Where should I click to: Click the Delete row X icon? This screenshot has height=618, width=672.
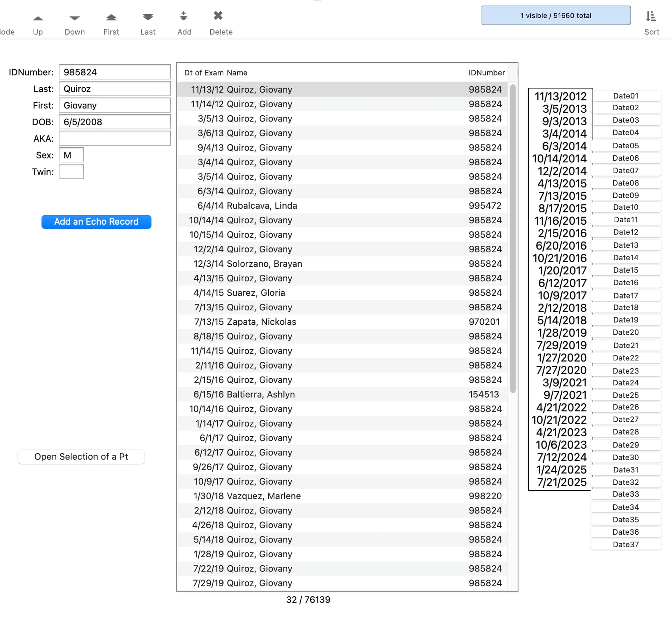click(x=218, y=15)
